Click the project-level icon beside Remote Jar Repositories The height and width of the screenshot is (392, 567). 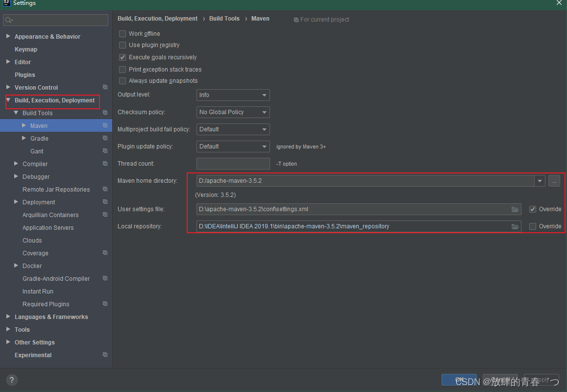point(105,189)
